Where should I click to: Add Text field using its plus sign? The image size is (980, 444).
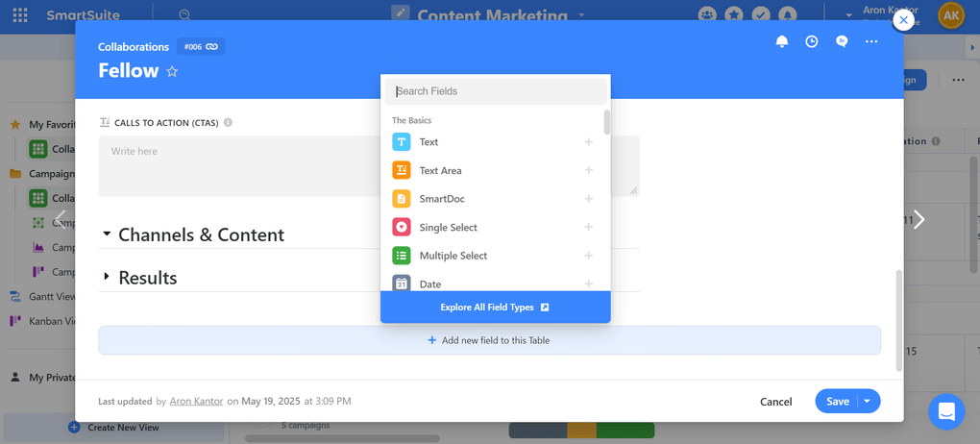pos(588,142)
